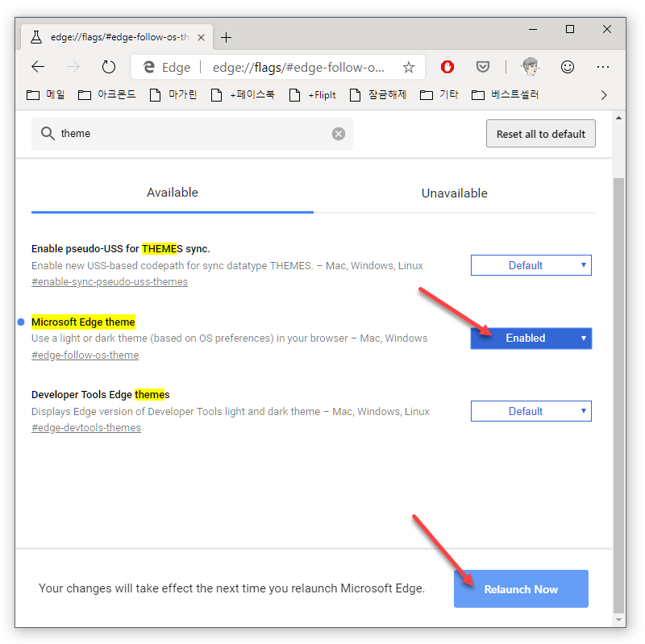The image size is (645, 644).
Task: Open the Settings and more ellipsis menu
Action: pos(602,67)
